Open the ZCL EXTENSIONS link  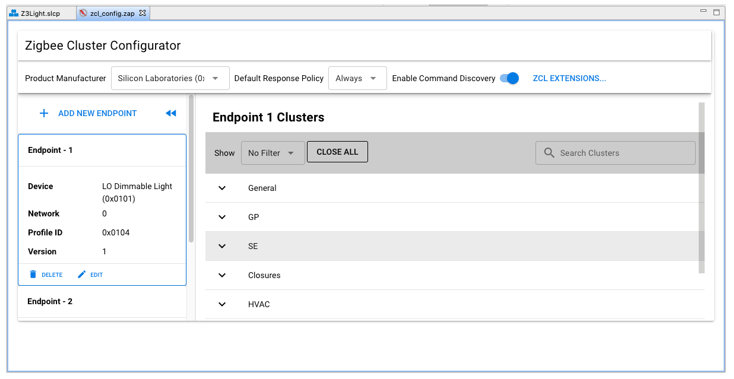[x=569, y=78]
